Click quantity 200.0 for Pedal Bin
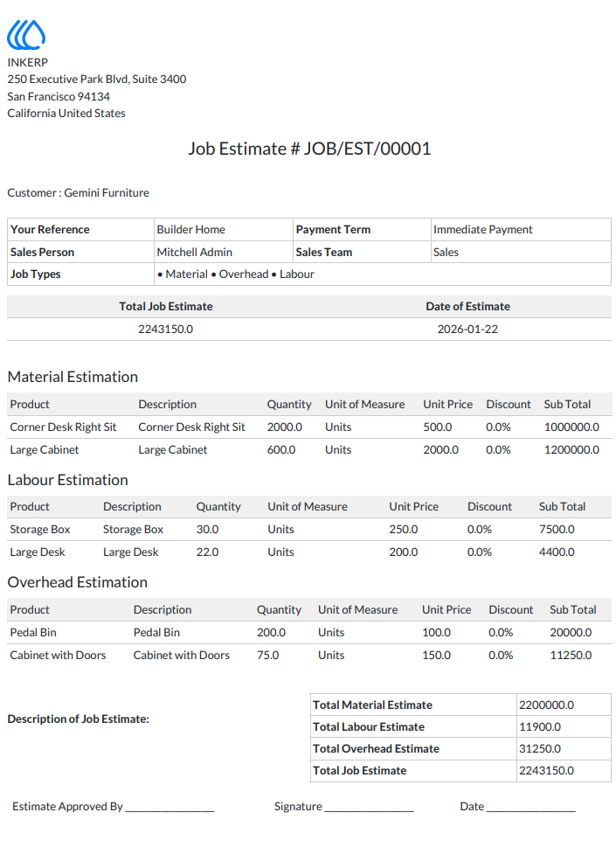This screenshot has height=868, width=616. tap(271, 632)
